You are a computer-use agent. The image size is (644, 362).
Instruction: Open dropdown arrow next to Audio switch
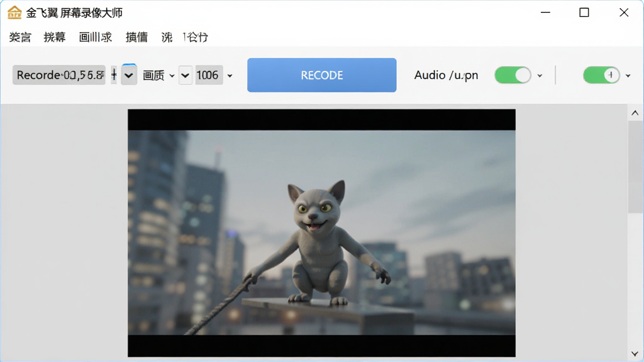540,75
